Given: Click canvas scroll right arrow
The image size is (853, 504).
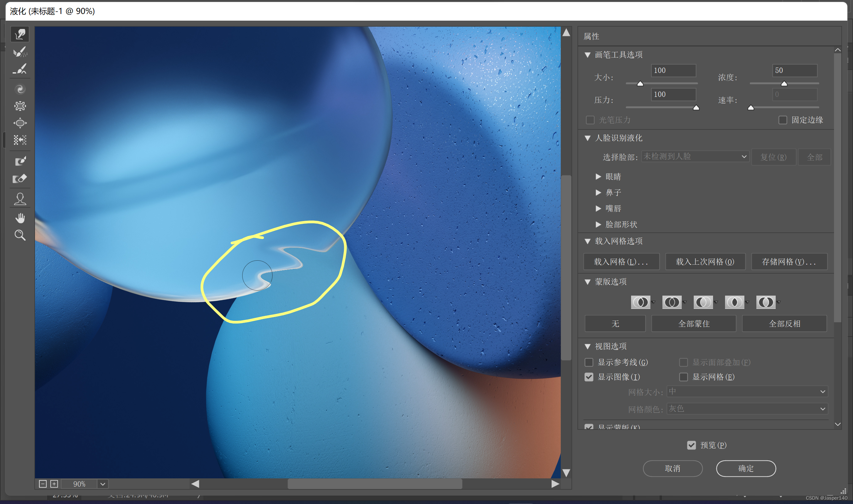Looking at the screenshot, I should pyautogui.click(x=555, y=484).
